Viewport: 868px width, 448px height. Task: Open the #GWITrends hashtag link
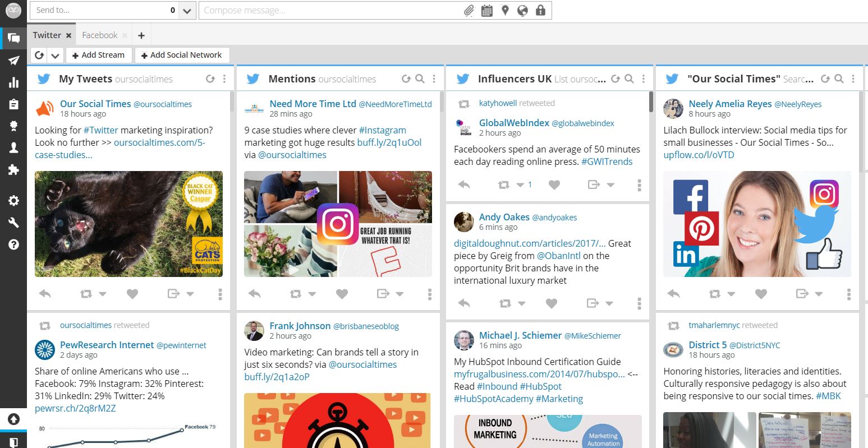607,161
